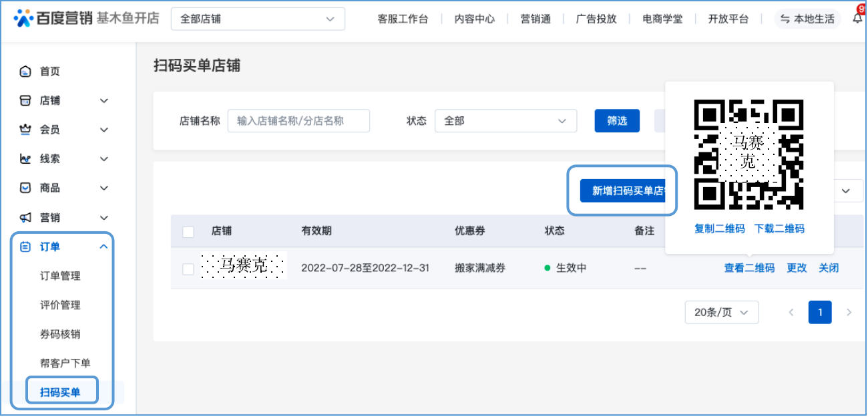Click the 商品 product icon
This screenshot has width=868, height=417.
click(25, 188)
